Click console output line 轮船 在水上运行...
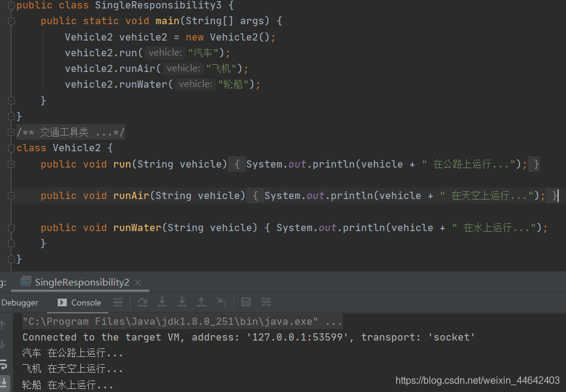Viewport: 566px width, 392px height. [x=68, y=385]
